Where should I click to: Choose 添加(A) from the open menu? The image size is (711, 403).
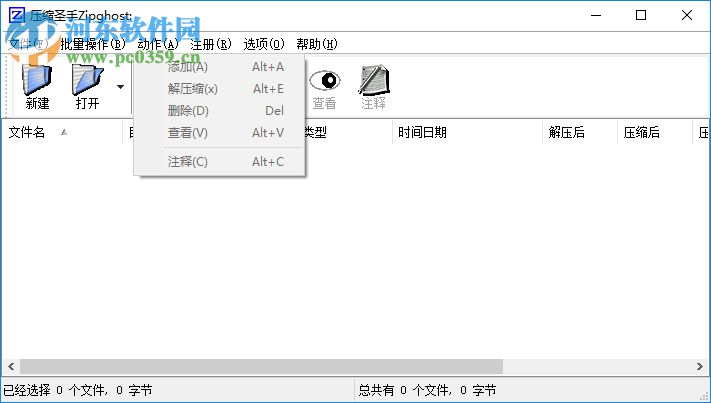[x=219, y=67]
